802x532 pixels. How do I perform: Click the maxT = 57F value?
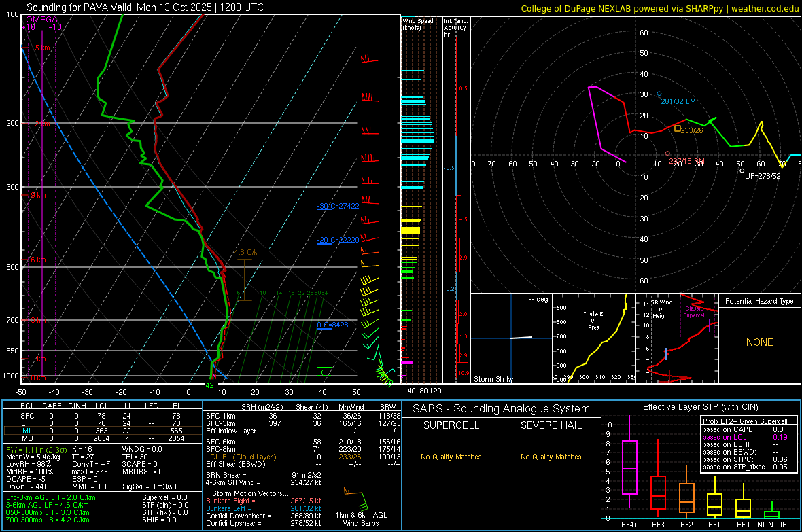pos(90,472)
